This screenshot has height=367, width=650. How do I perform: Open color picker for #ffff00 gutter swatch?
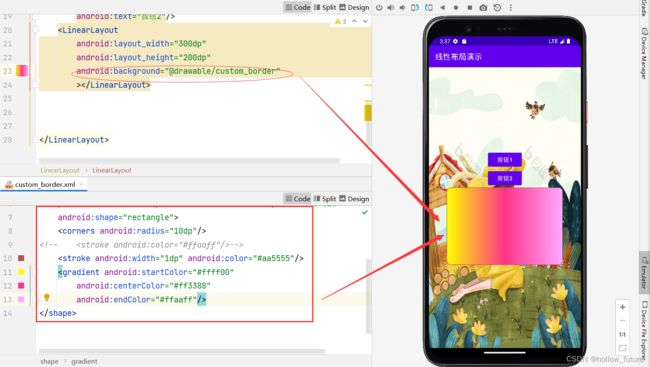(x=21, y=272)
